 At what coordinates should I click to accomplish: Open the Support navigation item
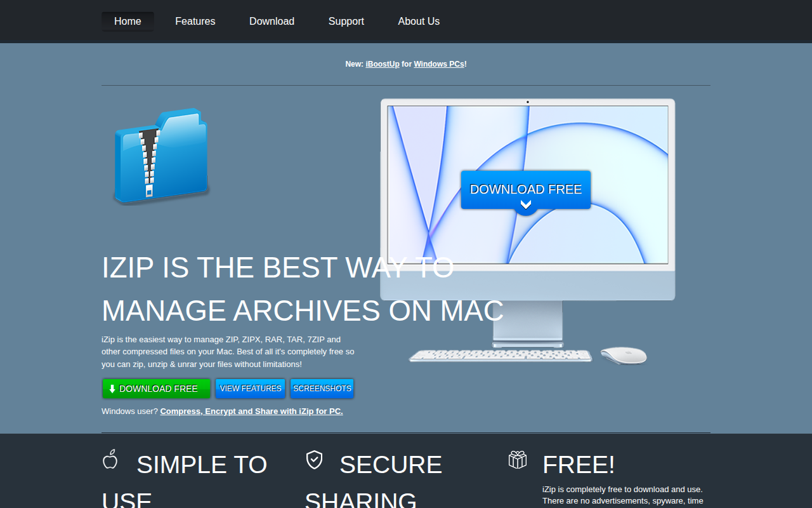click(346, 21)
